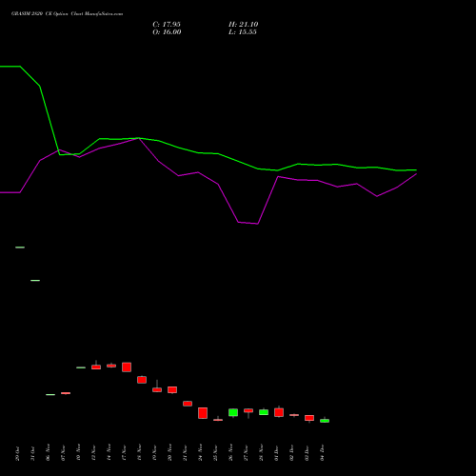Click the 10 Nov date label
Viewport: 476px width, 476px height.
coord(78,453)
